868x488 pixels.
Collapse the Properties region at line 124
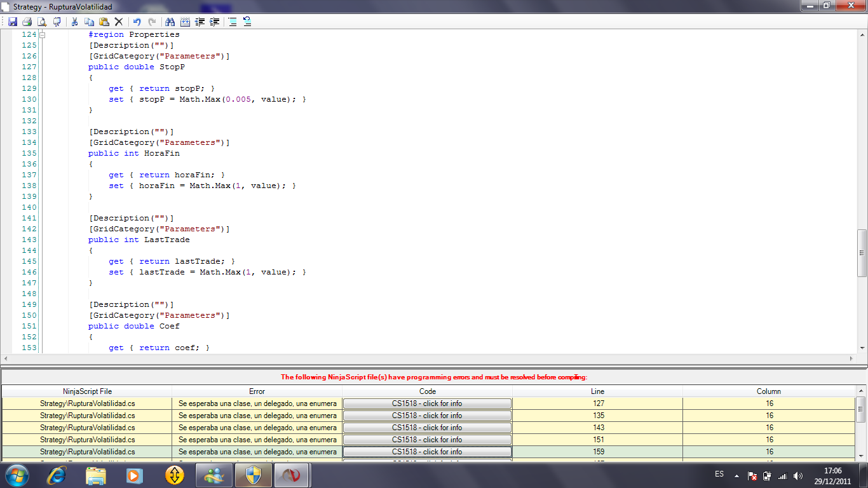[43, 35]
